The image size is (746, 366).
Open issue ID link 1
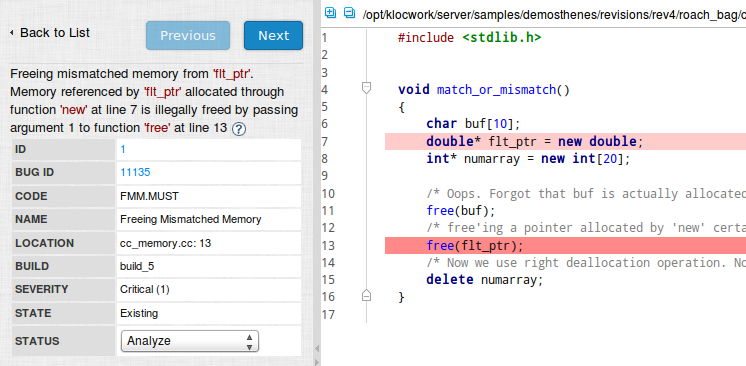tap(123, 149)
